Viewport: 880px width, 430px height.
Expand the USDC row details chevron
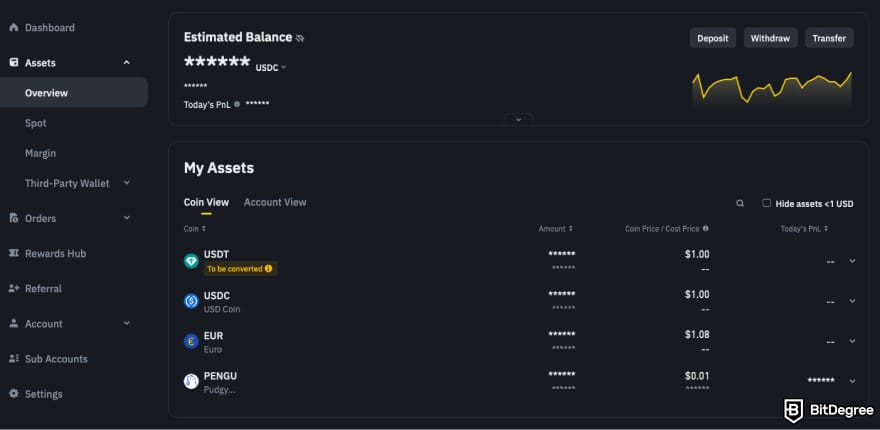point(852,301)
